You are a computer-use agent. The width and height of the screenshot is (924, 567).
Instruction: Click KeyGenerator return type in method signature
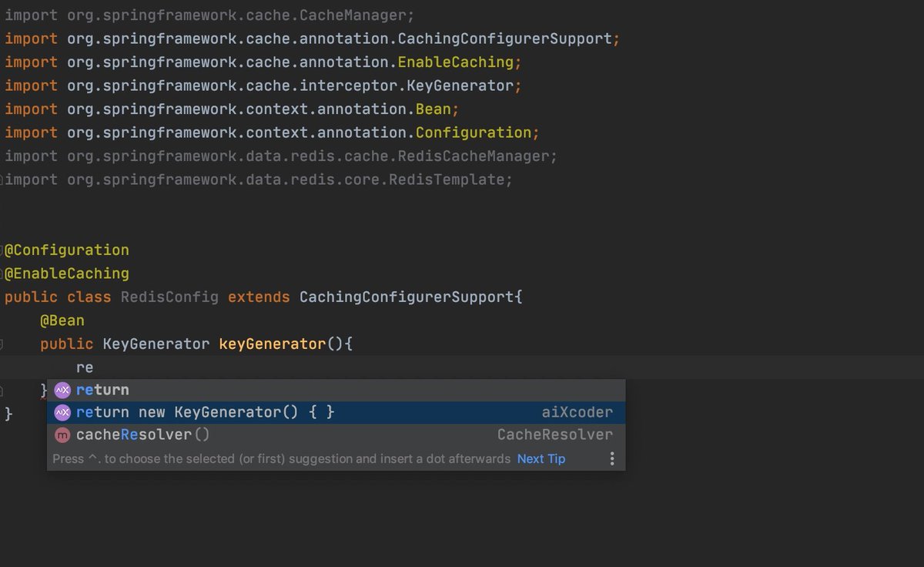click(156, 344)
